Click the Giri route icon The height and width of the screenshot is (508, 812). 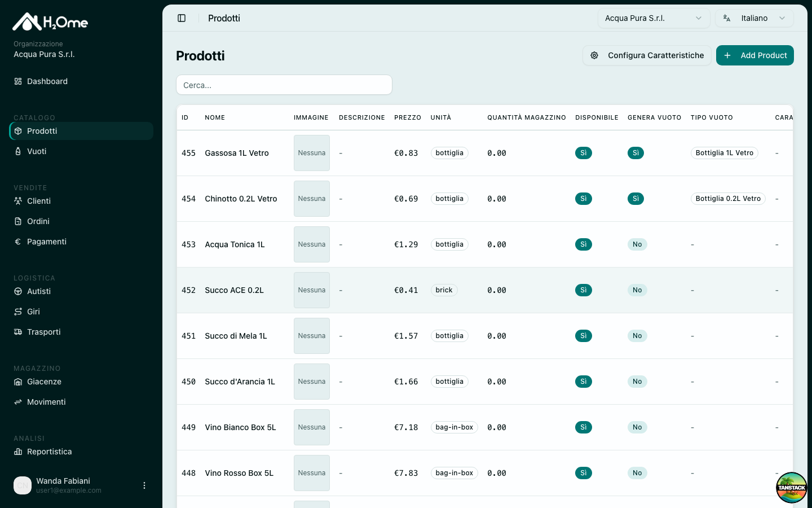[x=18, y=312]
